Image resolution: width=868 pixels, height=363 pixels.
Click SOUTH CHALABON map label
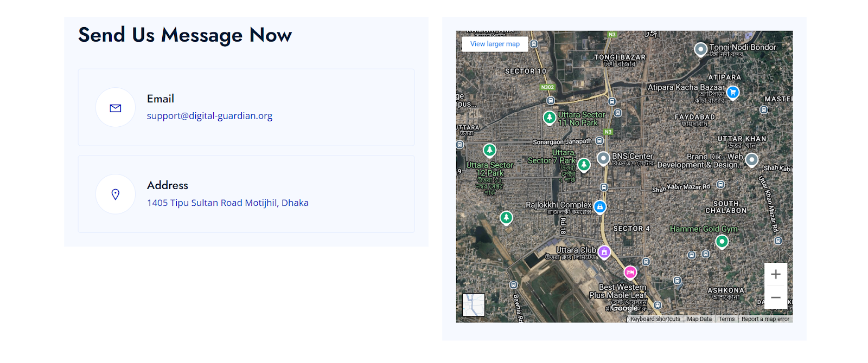tap(726, 207)
